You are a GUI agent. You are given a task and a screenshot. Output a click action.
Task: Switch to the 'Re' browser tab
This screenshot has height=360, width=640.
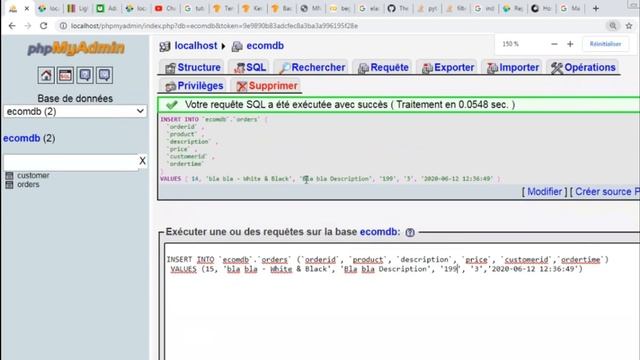click(513, 8)
